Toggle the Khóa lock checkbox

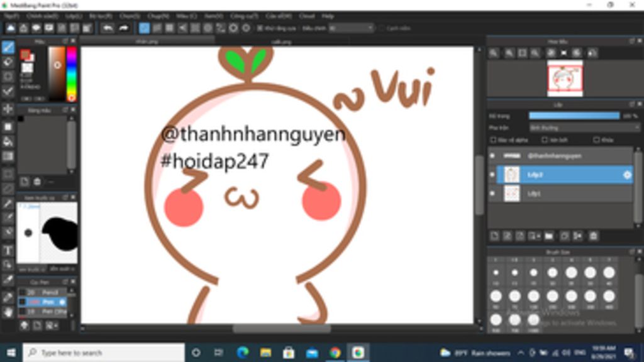[x=597, y=140]
